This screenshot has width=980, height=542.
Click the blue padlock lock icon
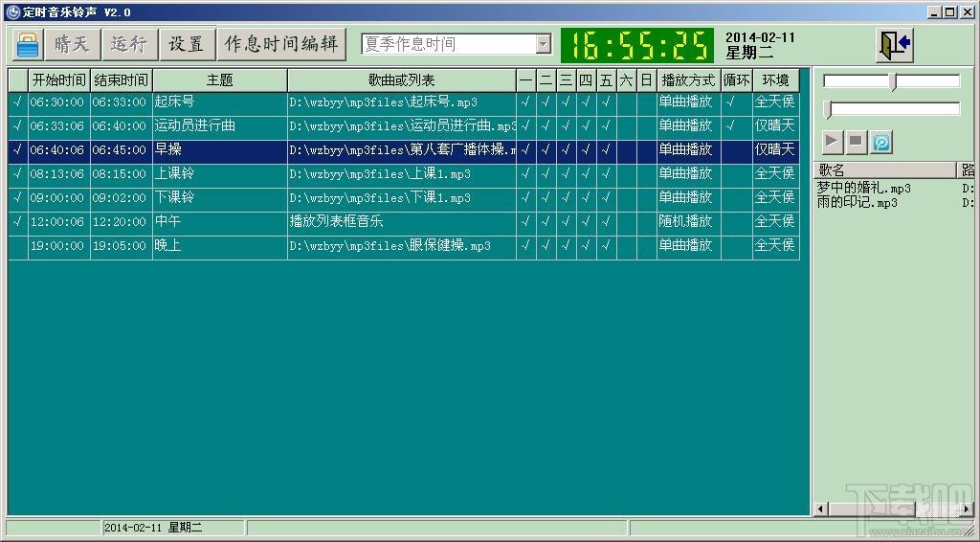pos(28,44)
